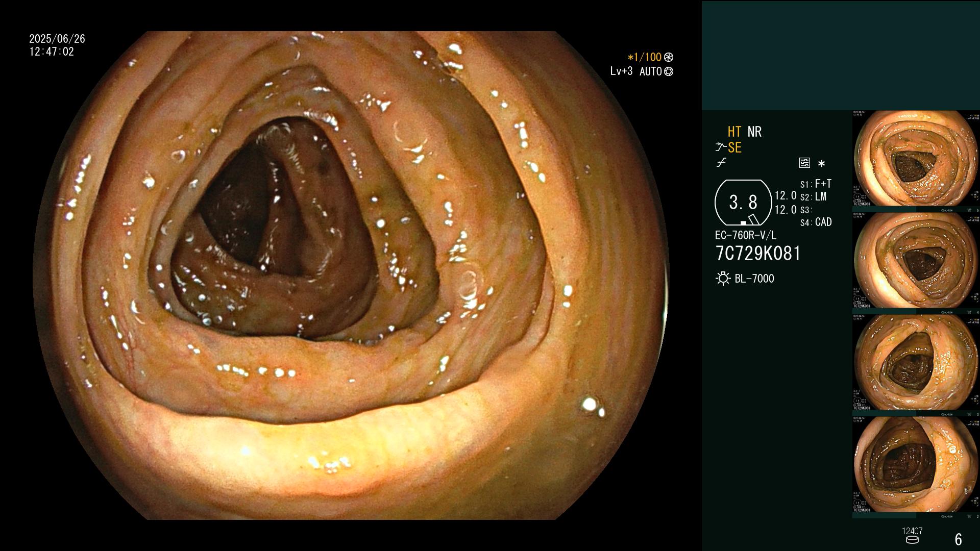Click the *1/100 shutter speed value
980x551 pixels.
pos(645,58)
